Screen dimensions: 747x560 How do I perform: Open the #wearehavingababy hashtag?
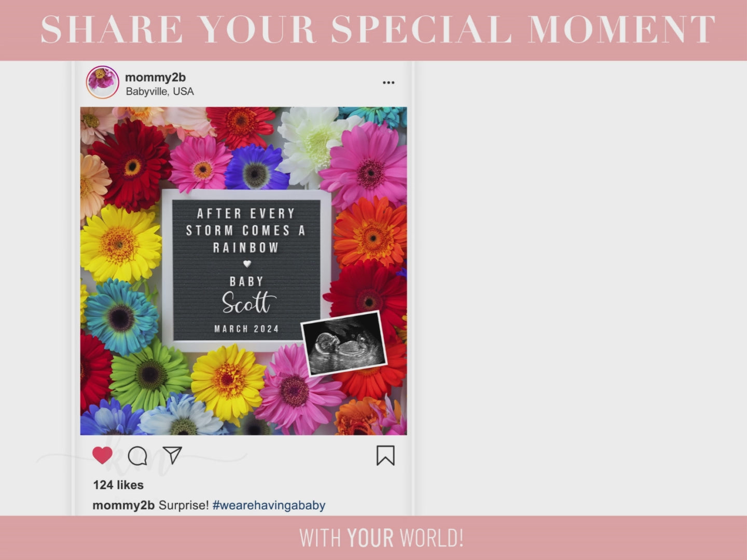(x=269, y=505)
